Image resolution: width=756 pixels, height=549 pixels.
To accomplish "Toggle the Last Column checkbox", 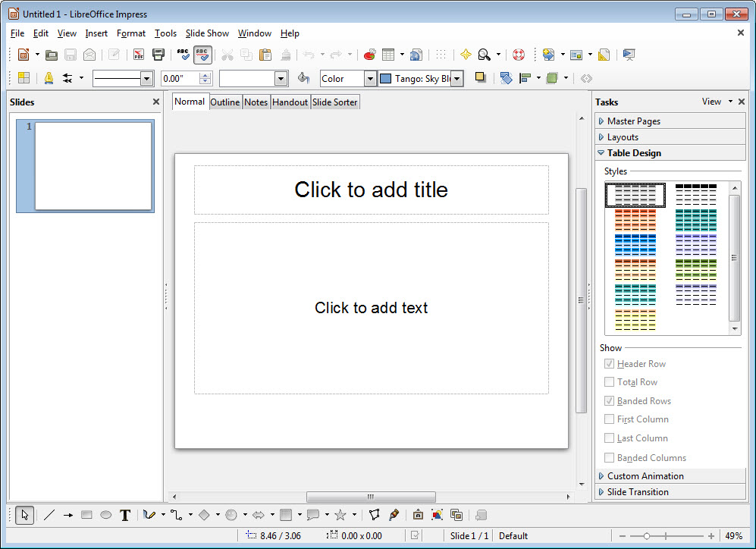I will tap(609, 438).
